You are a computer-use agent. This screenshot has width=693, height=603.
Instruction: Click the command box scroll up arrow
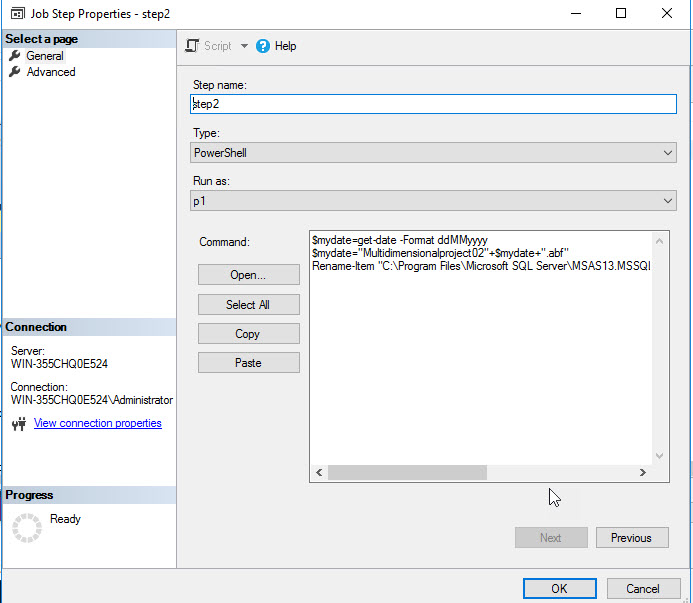point(659,241)
